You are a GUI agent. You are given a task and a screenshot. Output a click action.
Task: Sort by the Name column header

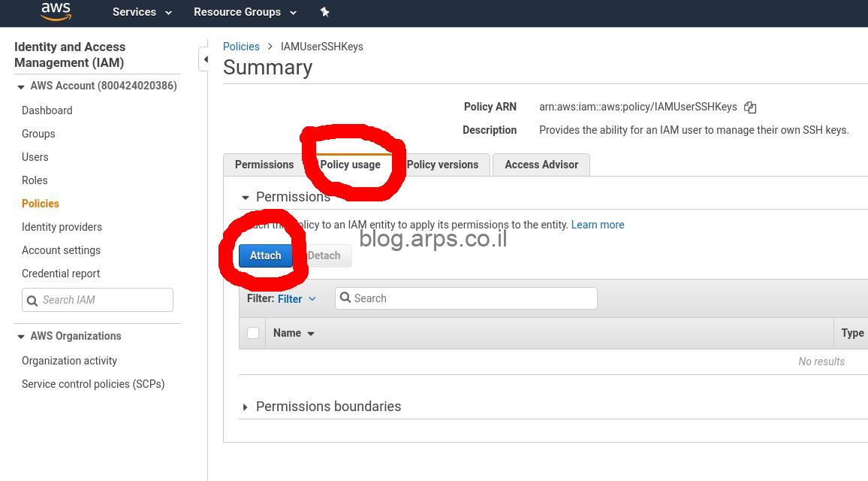pyautogui.click(x=294, y=333)
